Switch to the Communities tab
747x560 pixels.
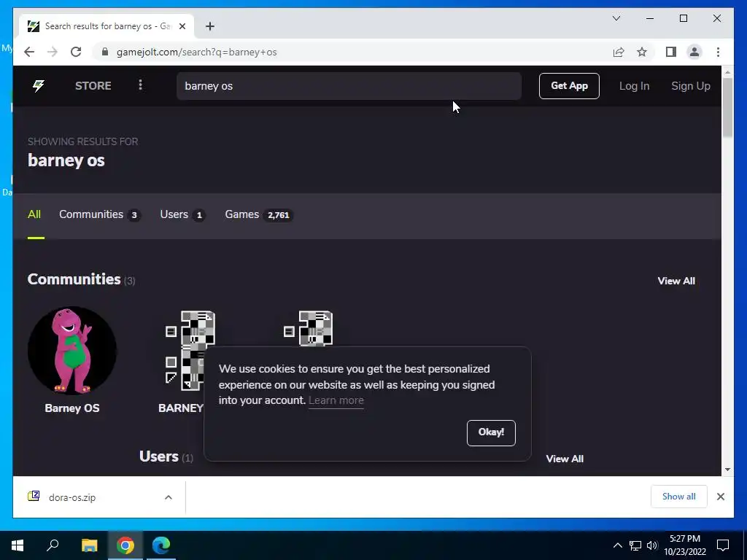(99, 215)
